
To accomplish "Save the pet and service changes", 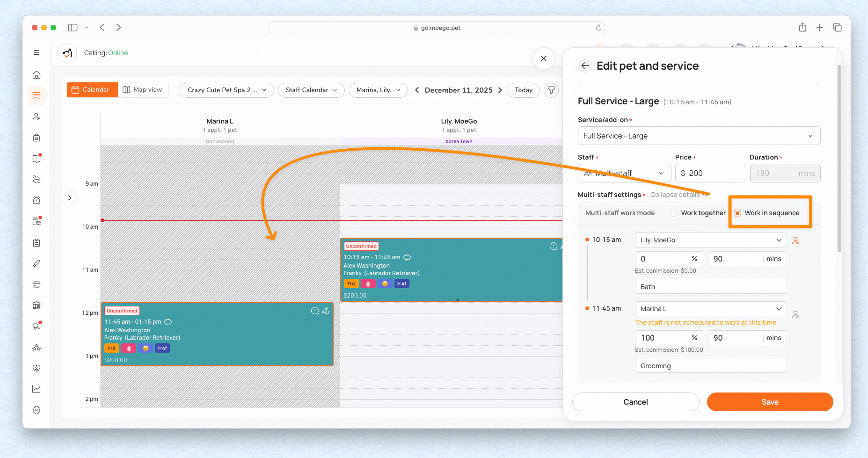I will tap(770, 402).
